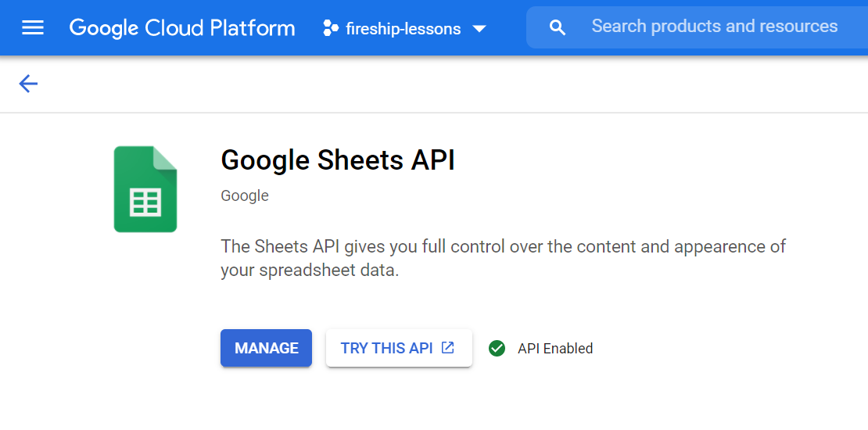
Task: Click the Google Sheets API heading
Action: [338, 160]
